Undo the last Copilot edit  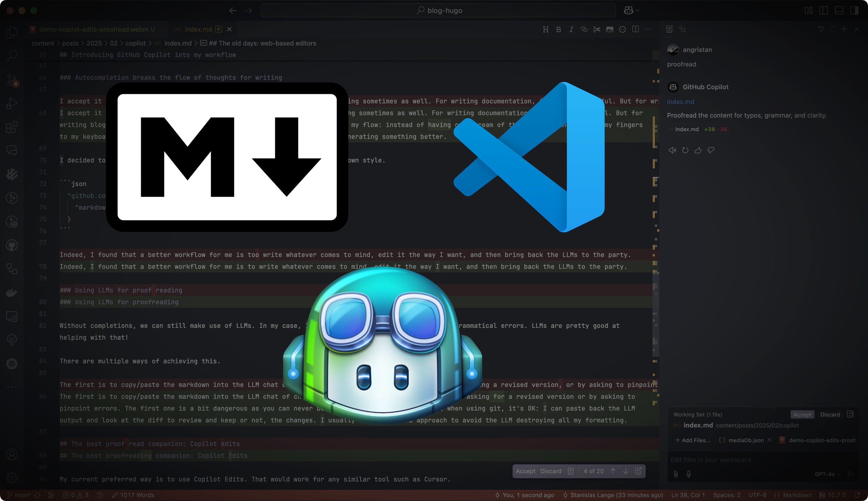[x=821, y=29]
